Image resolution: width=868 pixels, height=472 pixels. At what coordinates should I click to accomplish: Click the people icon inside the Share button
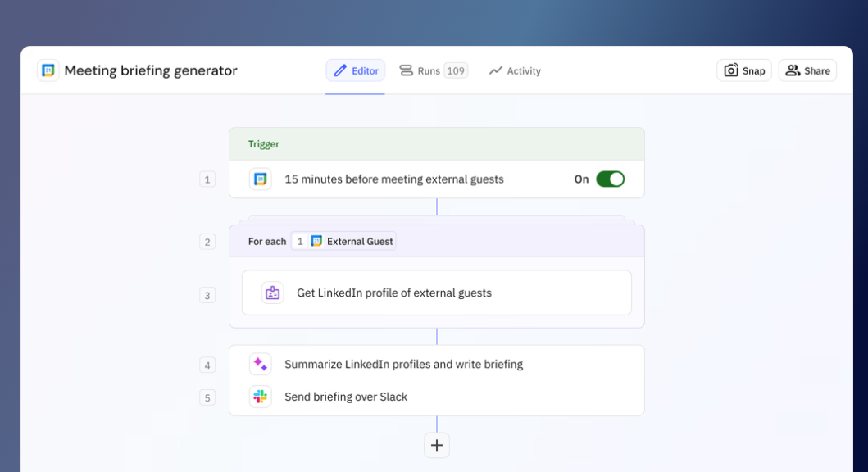[793, 70]
